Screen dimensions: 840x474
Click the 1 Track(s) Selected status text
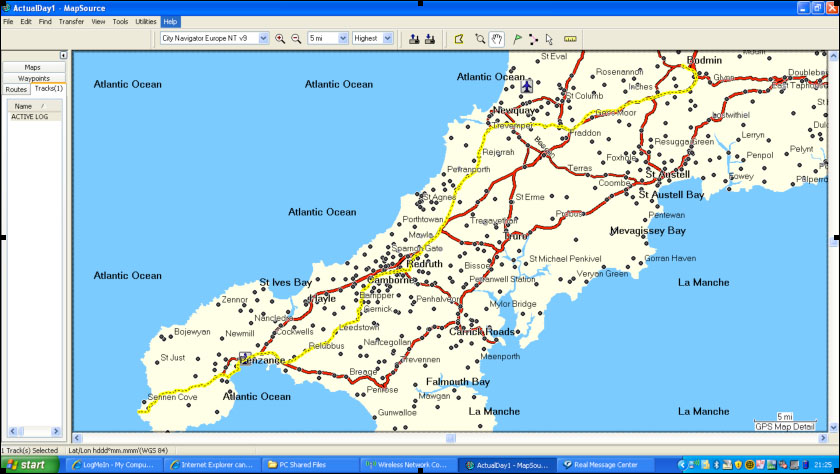[x=29, y=450]
